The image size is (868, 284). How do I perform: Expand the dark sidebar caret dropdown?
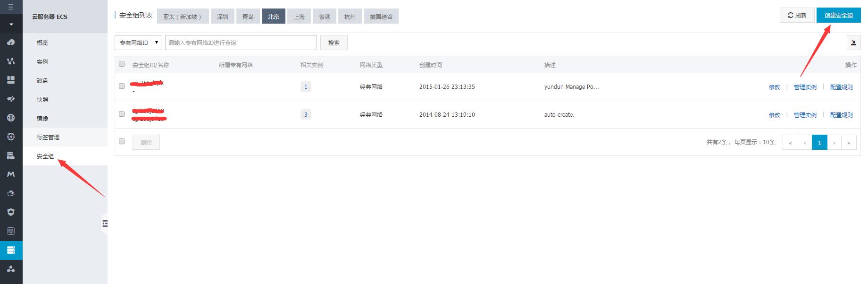[x=11, y=24]
